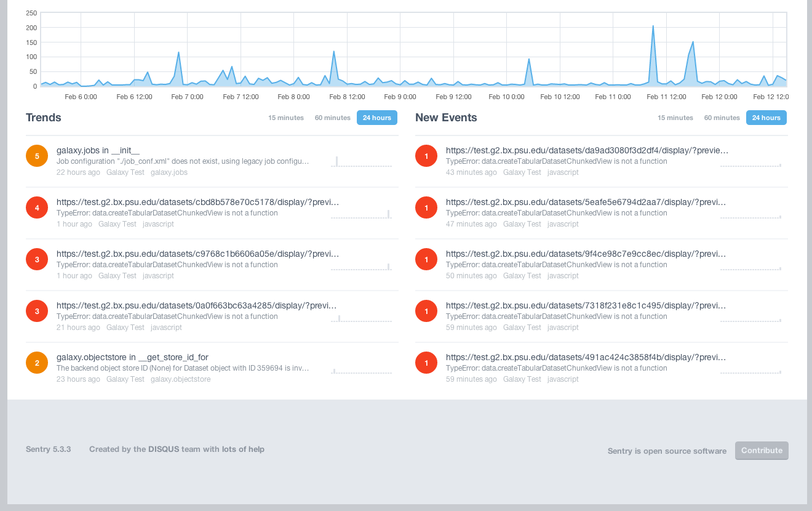Click red badge beside 491ac424c3858f4b event

click(x=426, y=363)
